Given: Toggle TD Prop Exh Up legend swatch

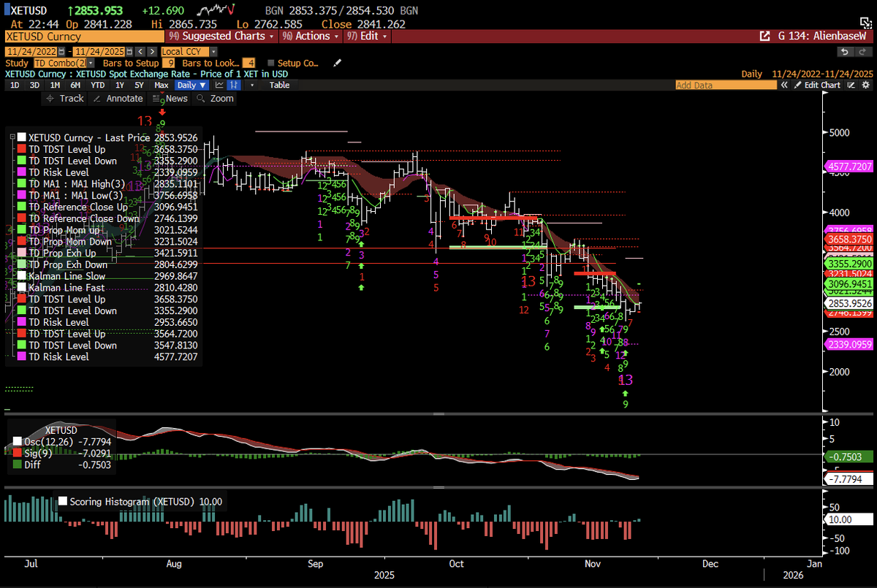Looking at the screenshot, I should (22, 253).
